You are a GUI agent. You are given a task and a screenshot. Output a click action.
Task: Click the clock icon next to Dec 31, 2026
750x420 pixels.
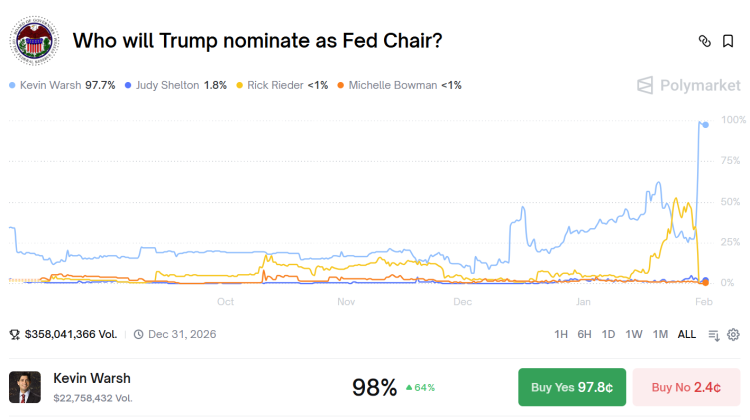[139, 334]
